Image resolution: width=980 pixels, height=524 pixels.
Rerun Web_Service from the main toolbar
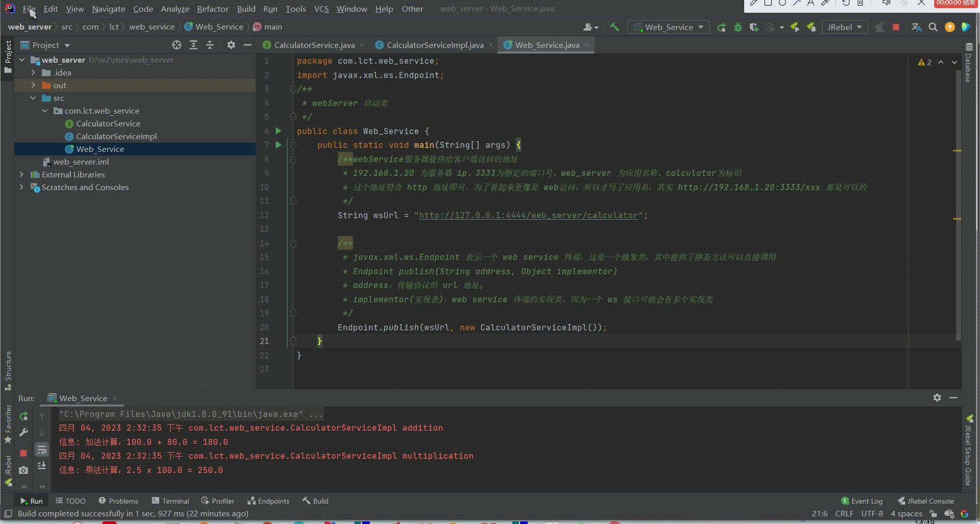click(x=721, y=28)
